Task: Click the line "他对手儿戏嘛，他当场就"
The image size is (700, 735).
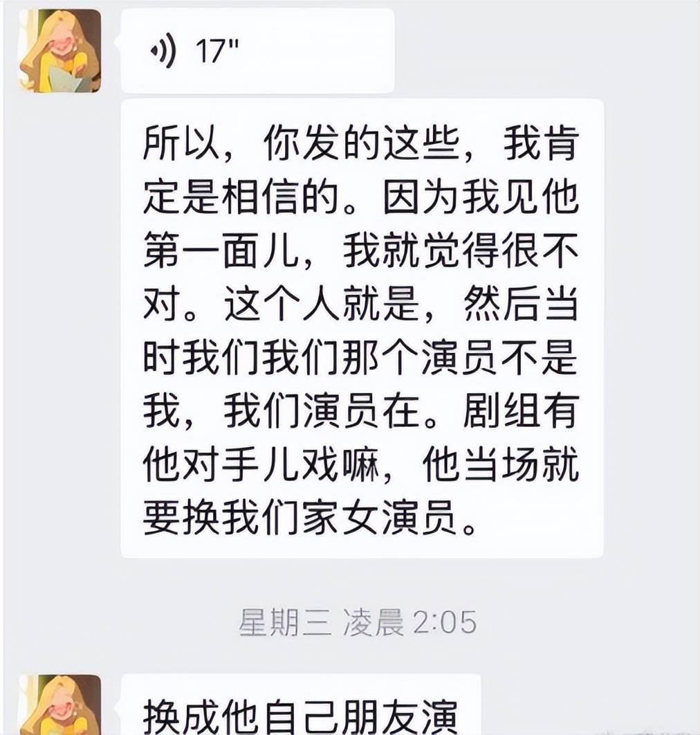Action: [361, 465]
